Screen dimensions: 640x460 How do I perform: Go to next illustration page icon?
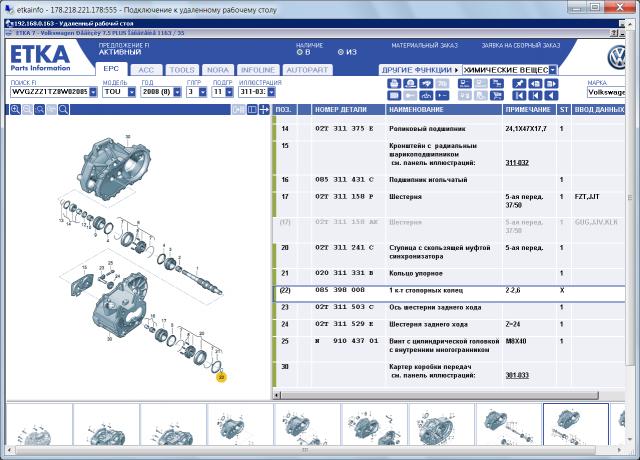click(551, 84)
